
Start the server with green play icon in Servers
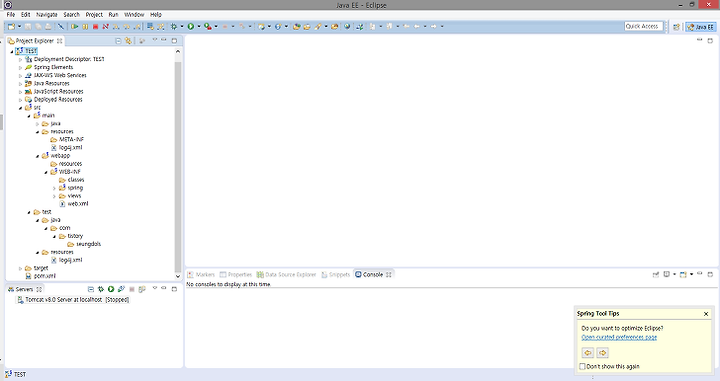(x=111, y=289)
